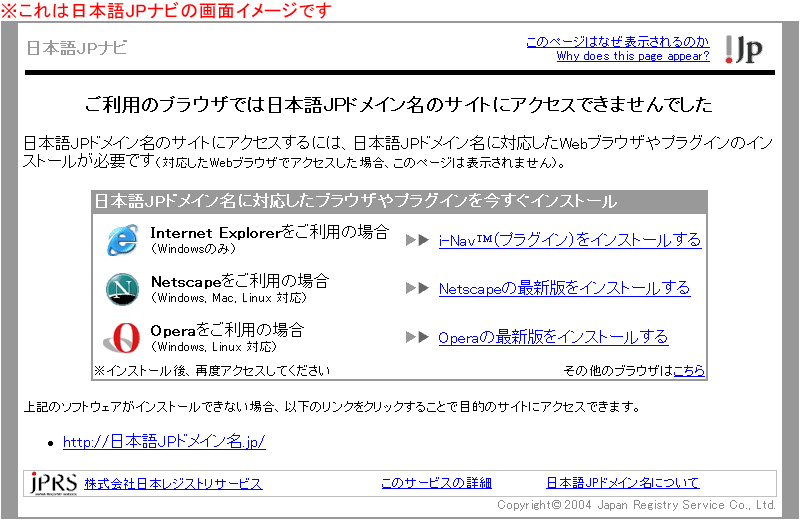Click the '(Windowsのみ)' note
Viewport: 800px width, 520px height.
point(193,249)
